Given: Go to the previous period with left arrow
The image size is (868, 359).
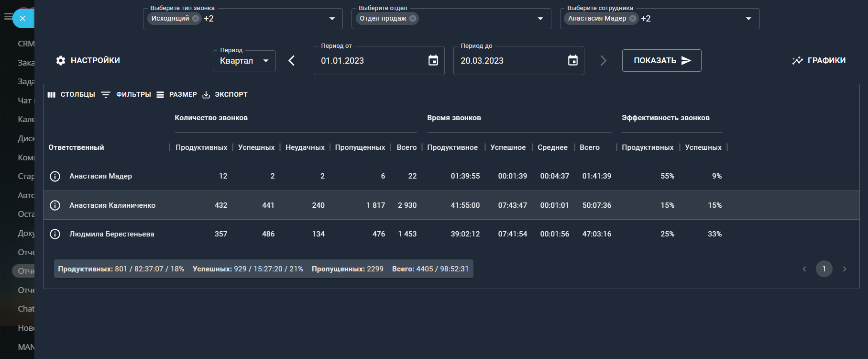Looking at the screenshot, I should (292, 61).
